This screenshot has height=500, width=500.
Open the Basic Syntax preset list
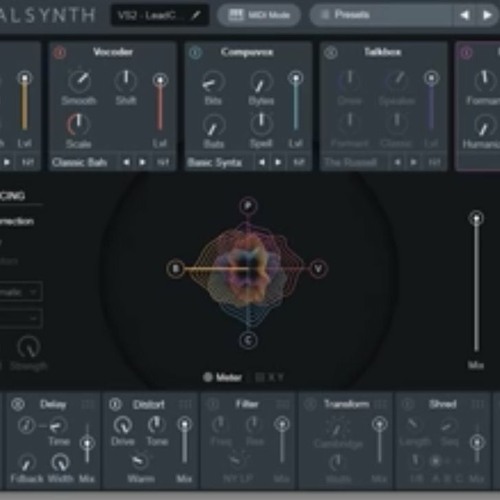215,162
